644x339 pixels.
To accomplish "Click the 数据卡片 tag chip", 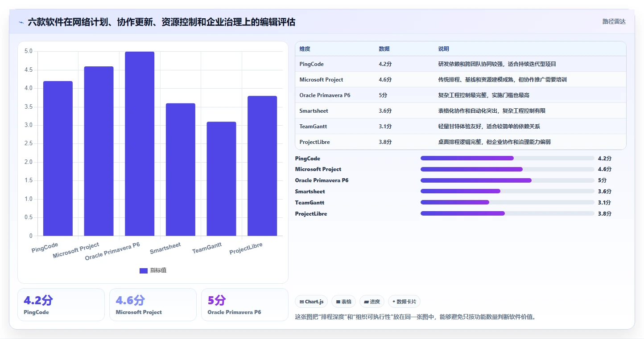I will coord(404,302).
